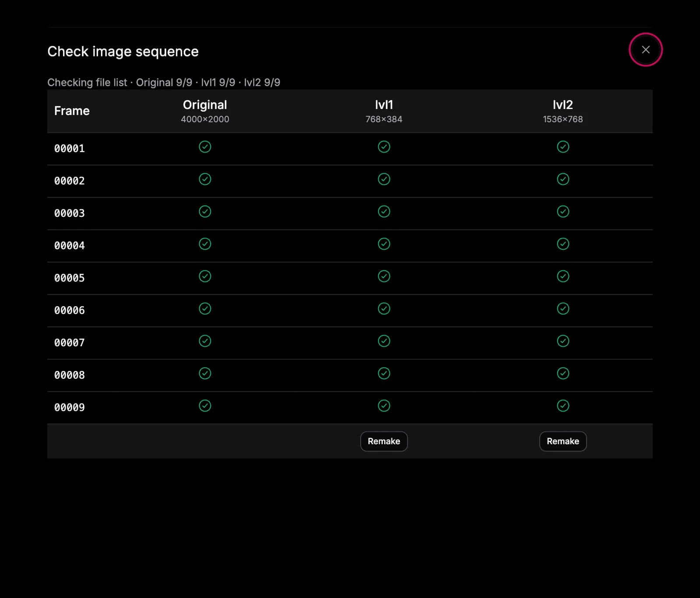Screen dimensions: 700x598
Task: Select frame number 00001
Action: pos(69,149)
